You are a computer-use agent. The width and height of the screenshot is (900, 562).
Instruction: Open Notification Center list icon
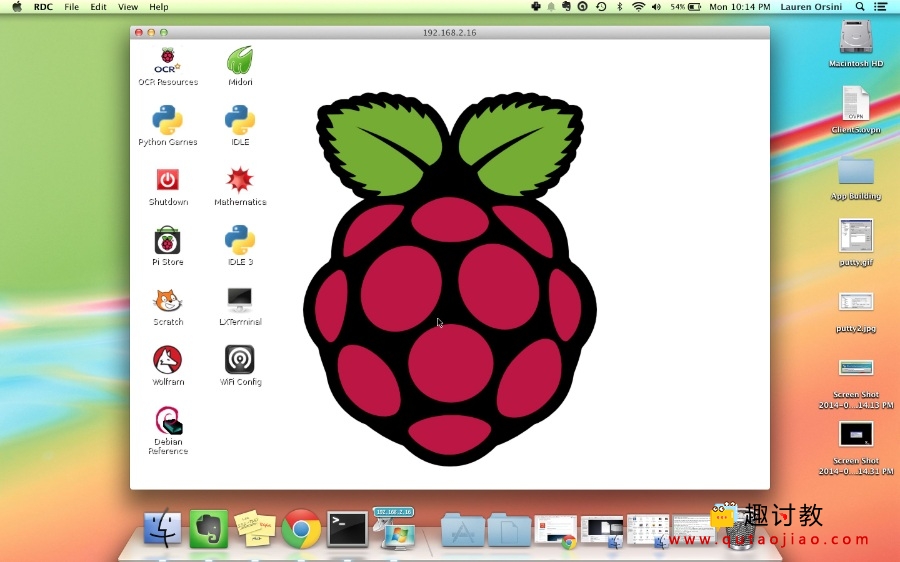point(880,7)
